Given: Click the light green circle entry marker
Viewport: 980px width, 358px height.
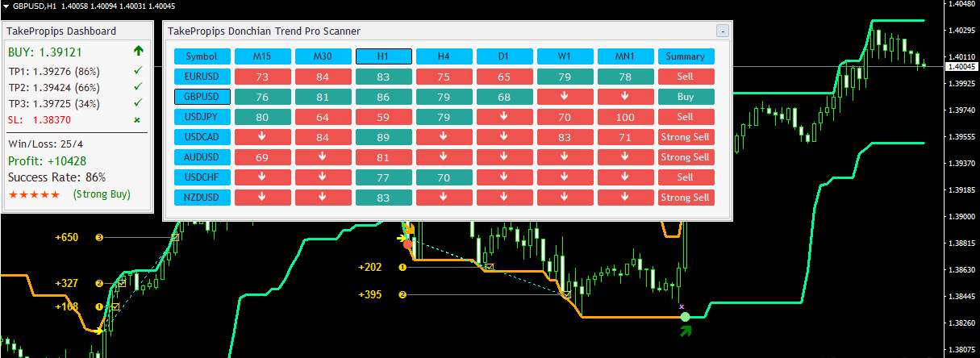Looking at the screenshot, I should click(x=685, y=317).
